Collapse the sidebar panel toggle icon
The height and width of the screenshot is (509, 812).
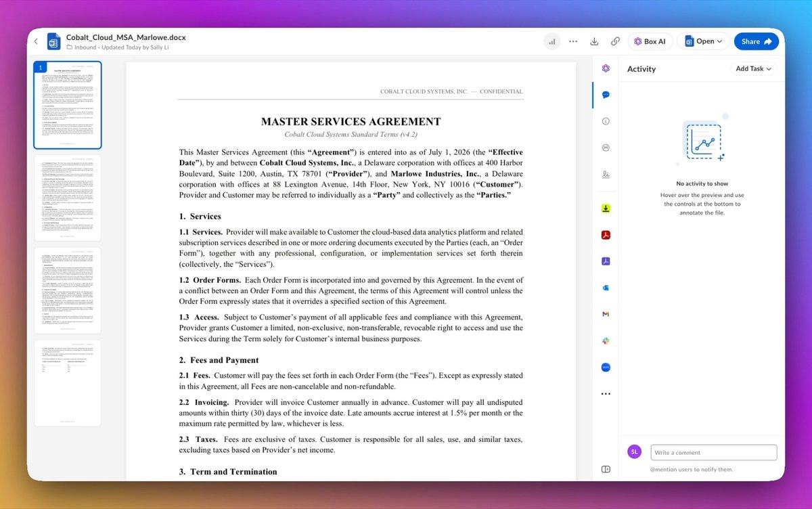[606, 469]
